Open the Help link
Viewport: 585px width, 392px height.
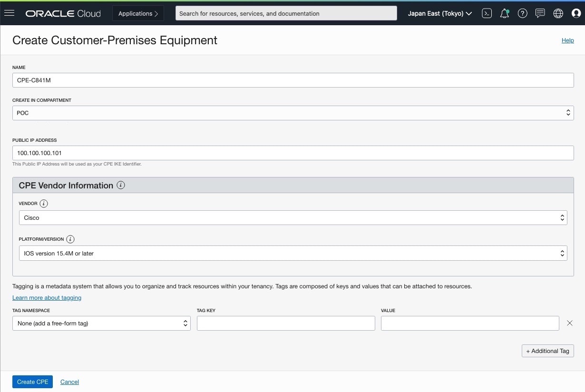(x=568, y=40)
